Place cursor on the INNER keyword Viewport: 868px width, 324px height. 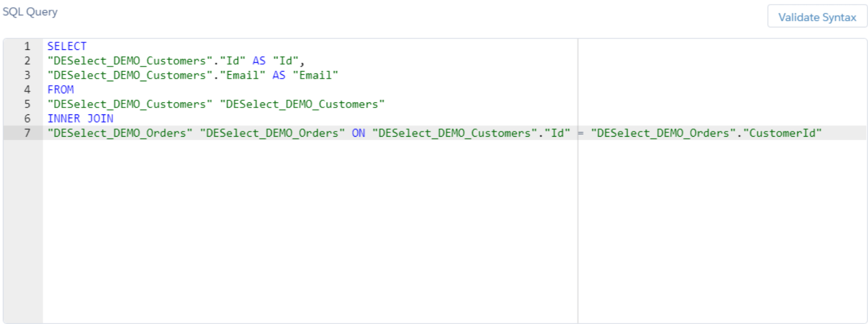tap(64, 119)
